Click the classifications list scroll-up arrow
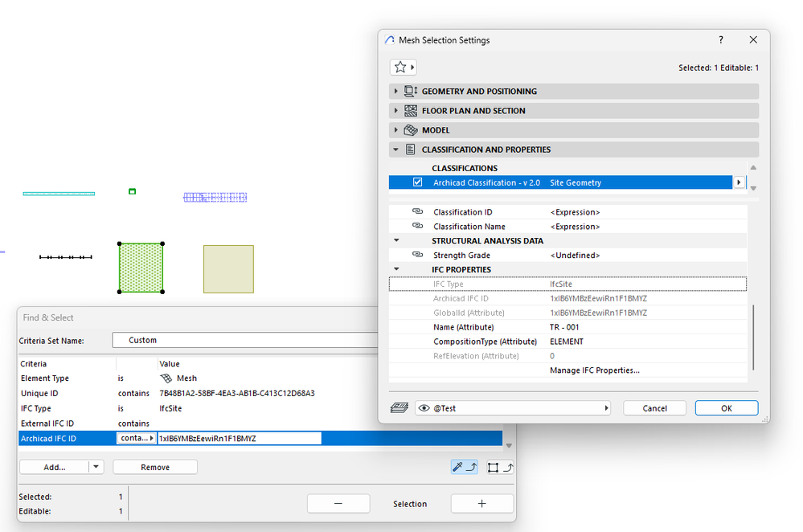Viewport: 803px width, 532px height. tap(753, 168)
